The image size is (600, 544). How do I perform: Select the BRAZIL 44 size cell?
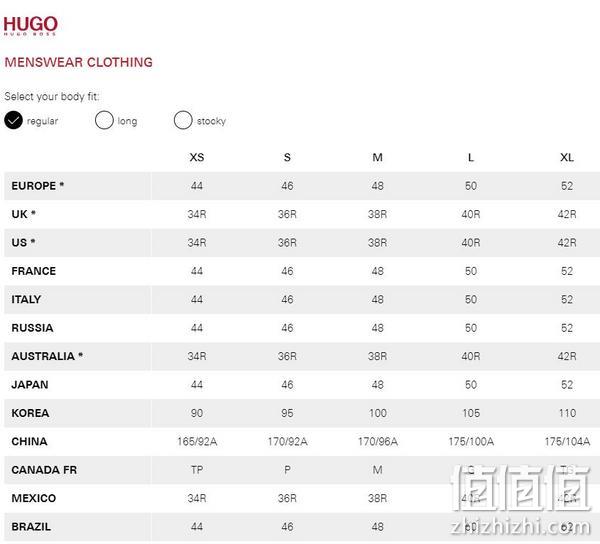pos(197,527)
